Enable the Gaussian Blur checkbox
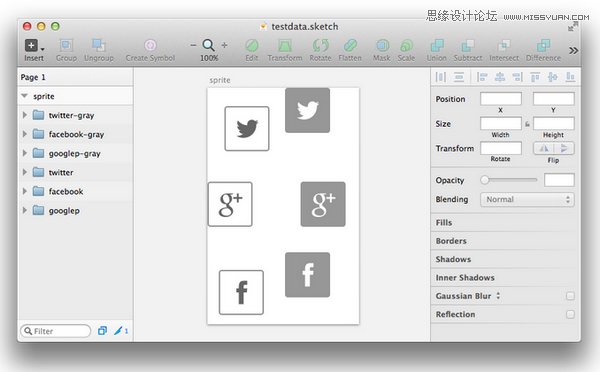 pos(570,296)
